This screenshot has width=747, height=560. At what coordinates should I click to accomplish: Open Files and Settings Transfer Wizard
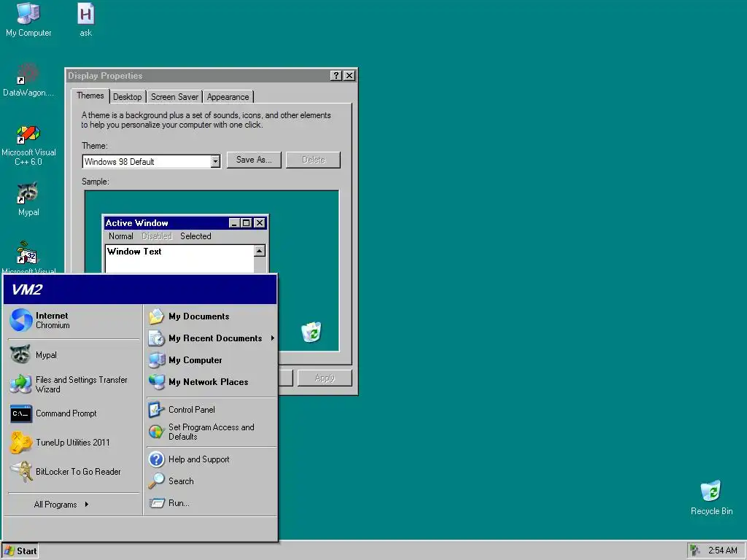[74, 384]
